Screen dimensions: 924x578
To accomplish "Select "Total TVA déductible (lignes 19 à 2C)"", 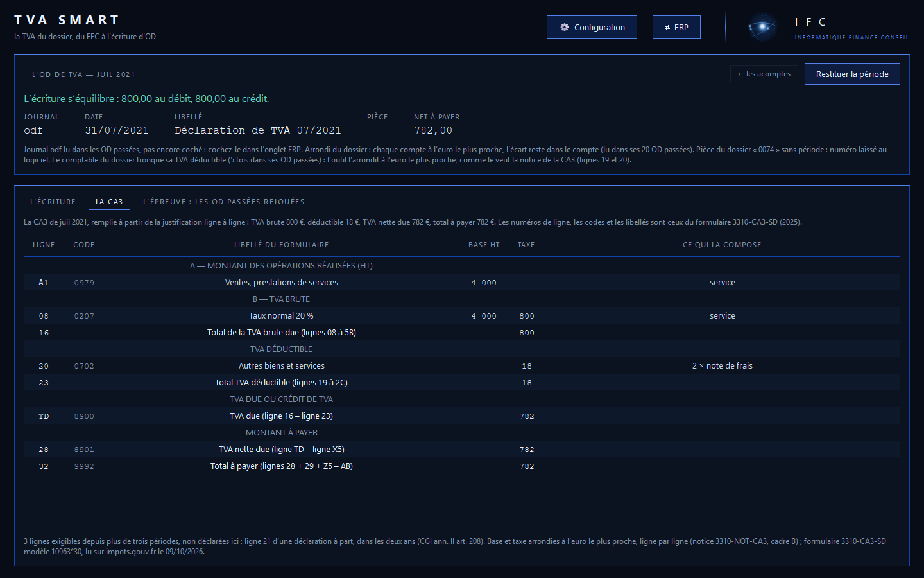I will click(x=282, y=383).
